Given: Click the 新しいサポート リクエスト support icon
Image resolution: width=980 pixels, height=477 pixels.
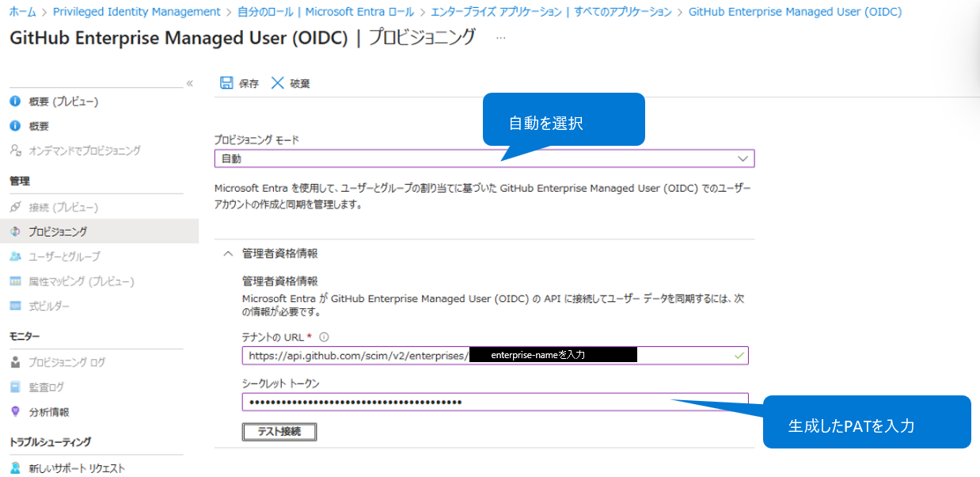Looking at the screenshot, I should click(15, 468).
